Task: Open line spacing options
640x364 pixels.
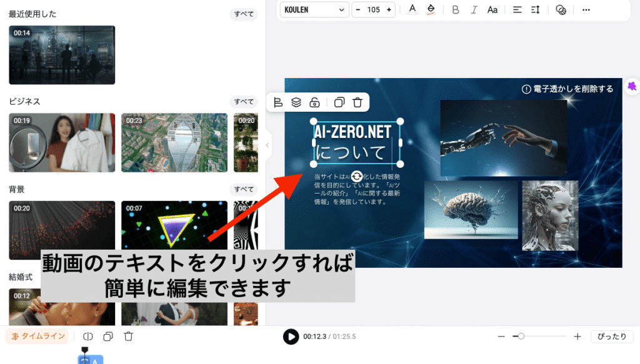Action: coord(536,10)
